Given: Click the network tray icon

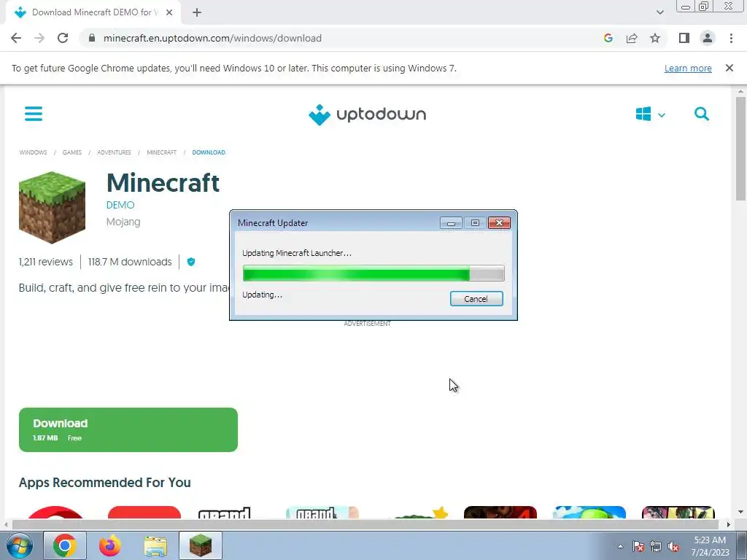Looking at the screenshot, I should point(656,546).
